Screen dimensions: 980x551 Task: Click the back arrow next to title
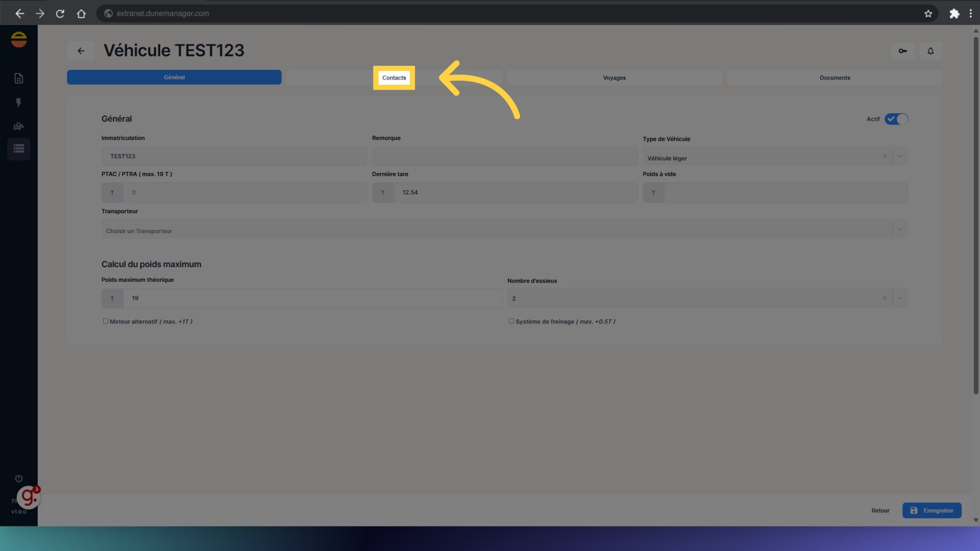(x=81, y=51)
